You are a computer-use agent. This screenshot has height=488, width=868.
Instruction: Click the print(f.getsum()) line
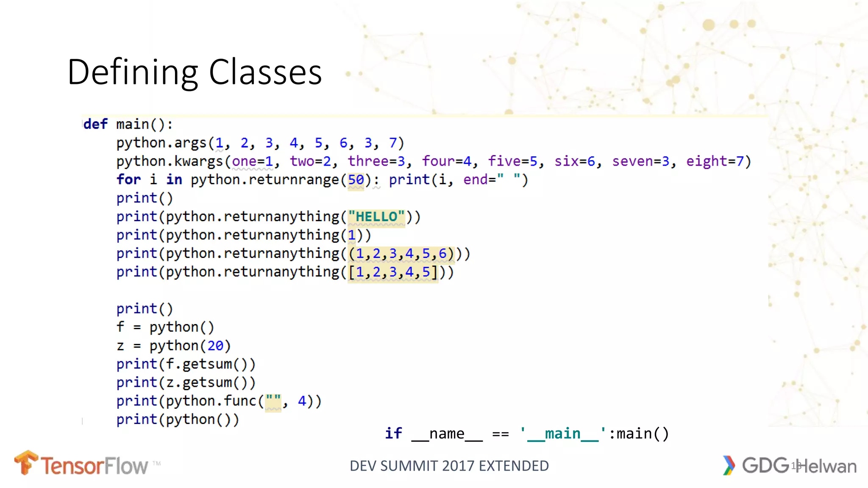[186, 364]
